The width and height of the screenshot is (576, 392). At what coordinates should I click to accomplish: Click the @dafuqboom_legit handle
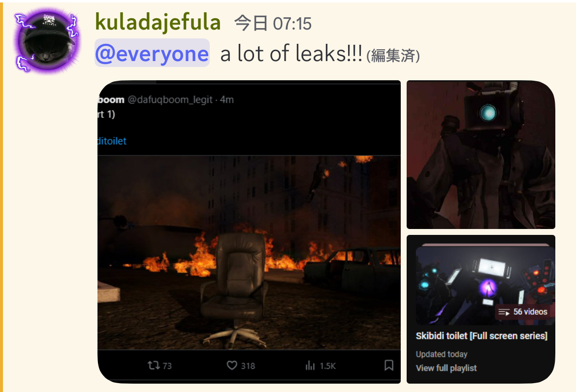click(x=170, y=99)
